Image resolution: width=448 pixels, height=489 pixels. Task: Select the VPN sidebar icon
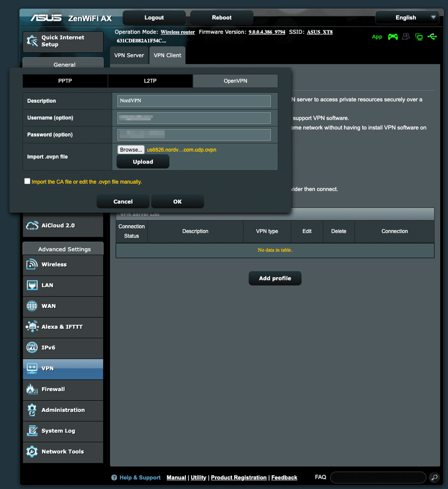32,368
